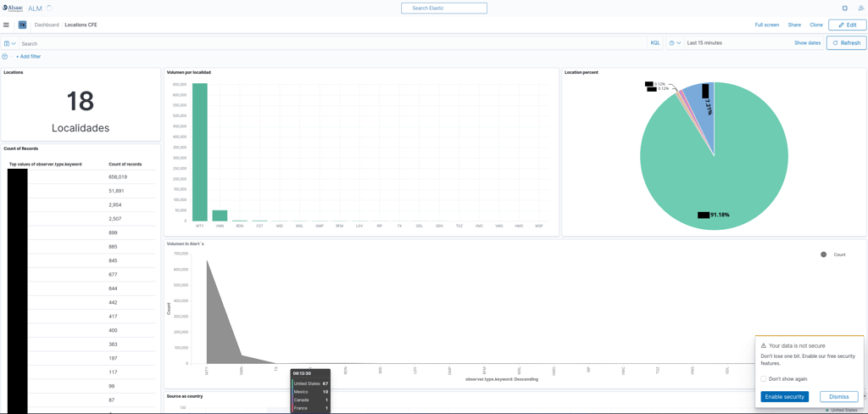Screen dimensions: 868x414
Task: Click Share in the top menu
Action: coord(794,25)
